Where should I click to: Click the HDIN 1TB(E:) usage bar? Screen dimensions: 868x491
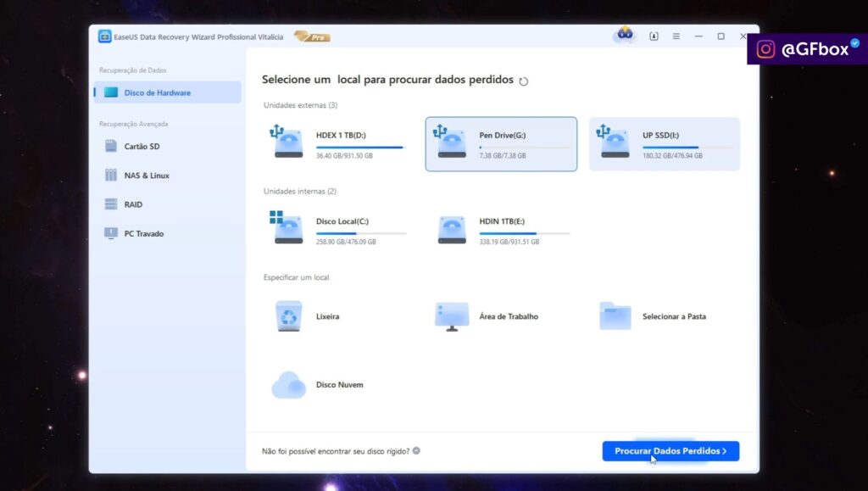pos(524,233)
